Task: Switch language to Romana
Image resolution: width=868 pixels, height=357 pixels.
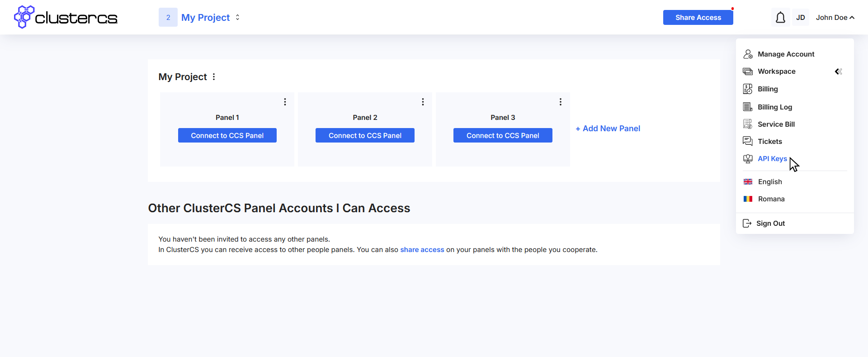Action: 771,199
